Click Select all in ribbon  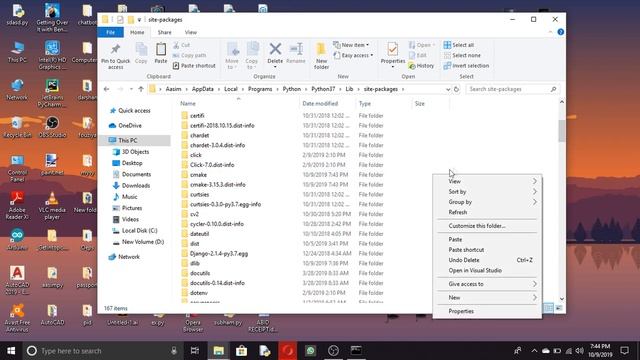tap(459, 45)
